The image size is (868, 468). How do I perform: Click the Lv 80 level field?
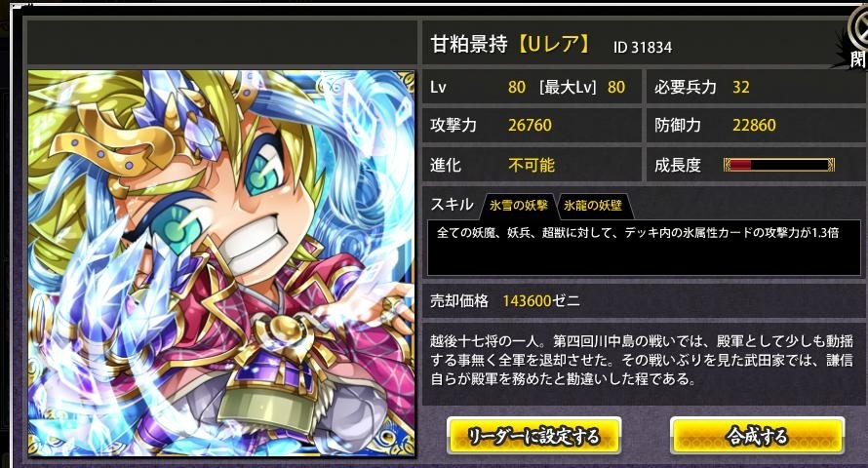pos(532,88)
